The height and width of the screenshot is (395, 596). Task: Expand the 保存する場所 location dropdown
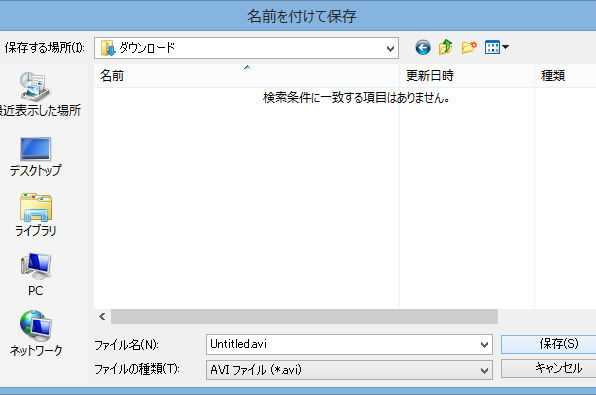[390, 49]
